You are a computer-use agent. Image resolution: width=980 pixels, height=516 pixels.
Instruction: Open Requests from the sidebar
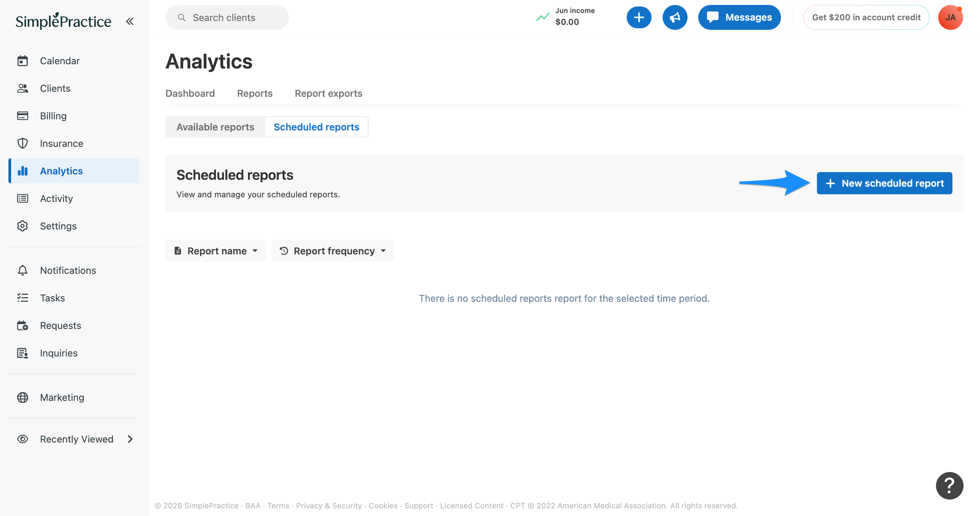tap(74, 326)
